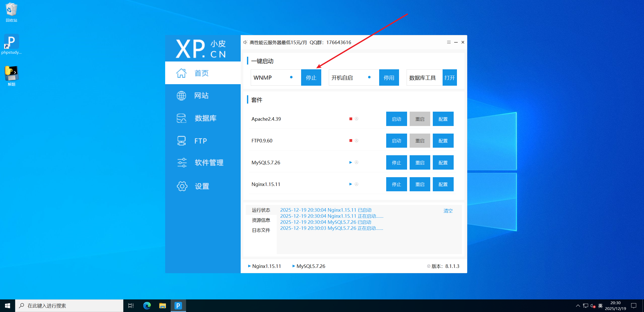Screen dimensions: 644x312
Task: Restart Apache2.4.39 service
Action: (420, 119)
